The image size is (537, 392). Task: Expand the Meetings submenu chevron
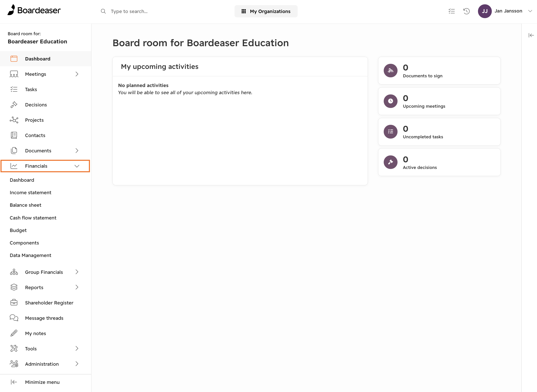77,74
